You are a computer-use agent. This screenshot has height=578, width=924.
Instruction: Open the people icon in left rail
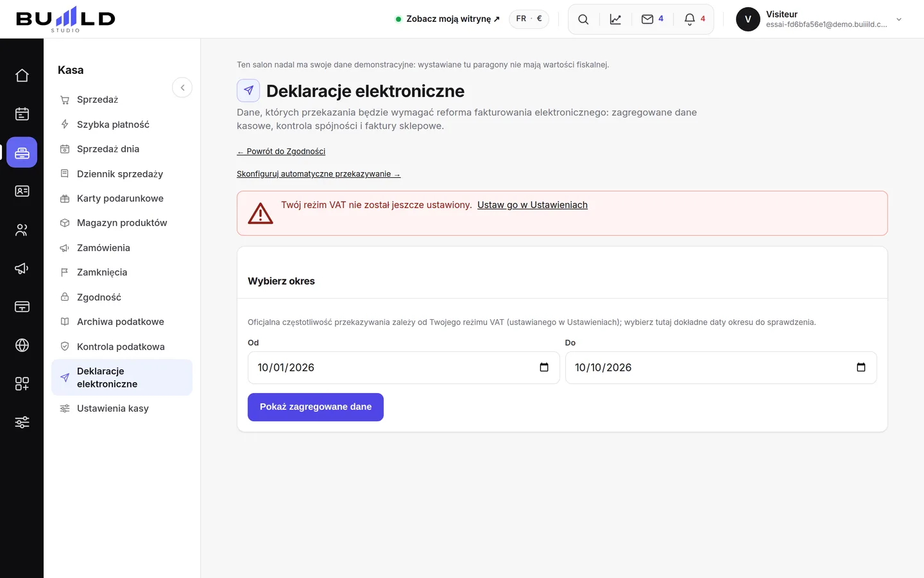tap(22, 229)
